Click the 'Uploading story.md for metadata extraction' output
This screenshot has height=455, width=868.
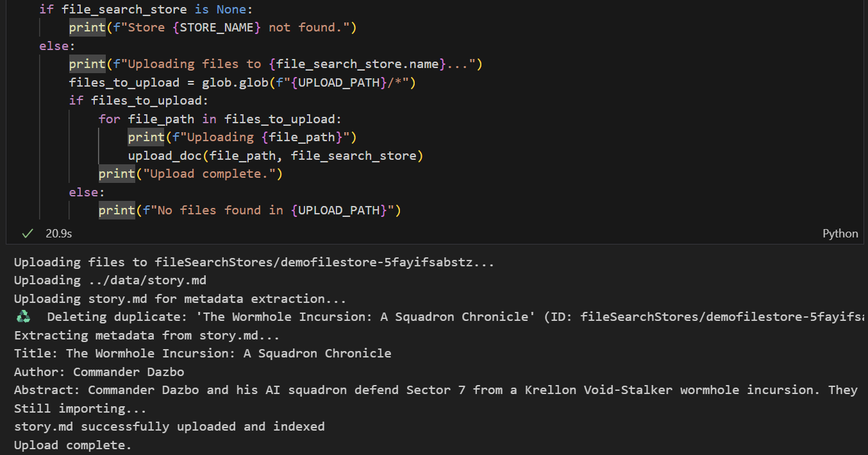[x=179, y=298]
